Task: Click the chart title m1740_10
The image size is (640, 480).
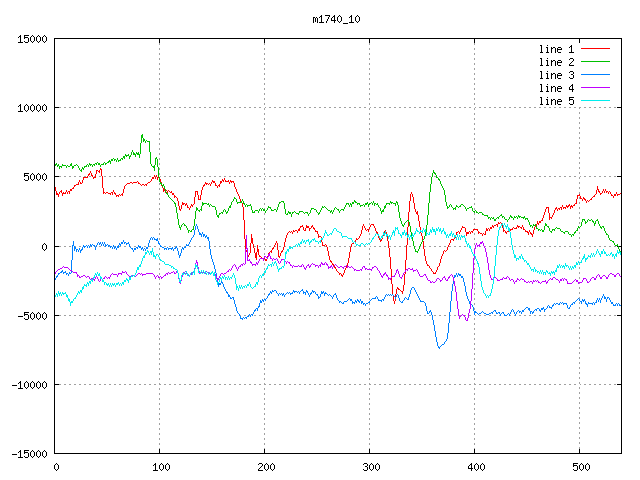Action: pos(338,19)
